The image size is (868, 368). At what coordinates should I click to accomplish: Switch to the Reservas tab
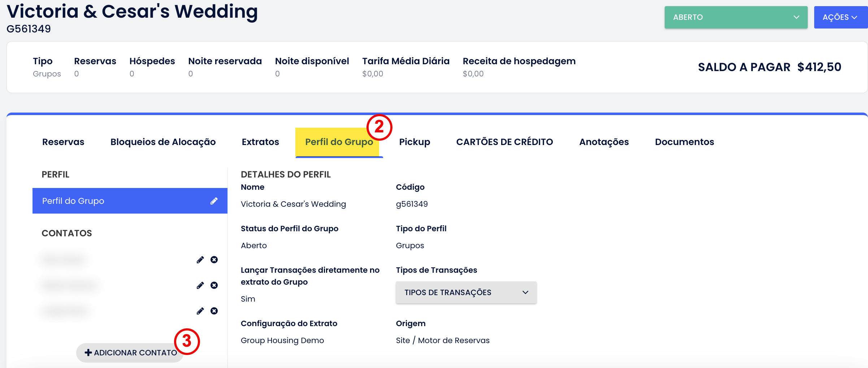63,142
